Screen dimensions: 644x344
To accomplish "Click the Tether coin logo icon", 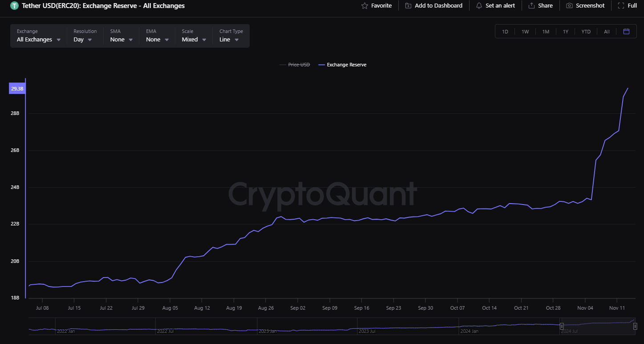I will [x=14, y=6].
